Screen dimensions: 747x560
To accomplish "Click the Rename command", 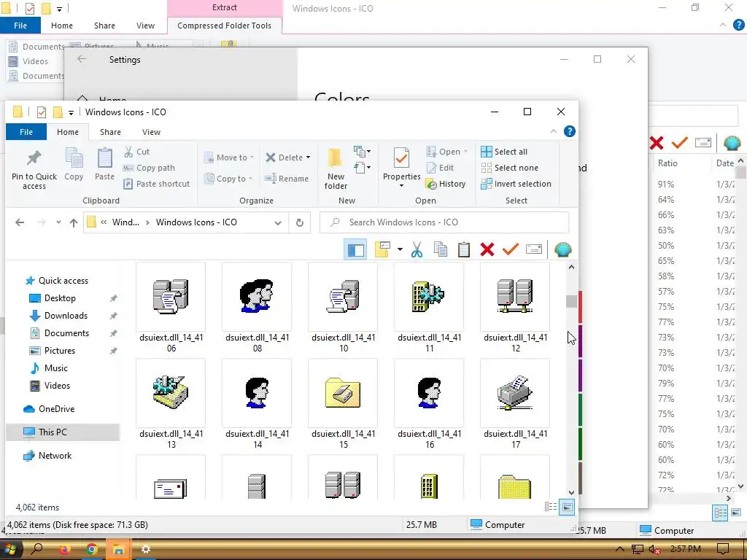I will pyautogui.click(x=287, y=179).
